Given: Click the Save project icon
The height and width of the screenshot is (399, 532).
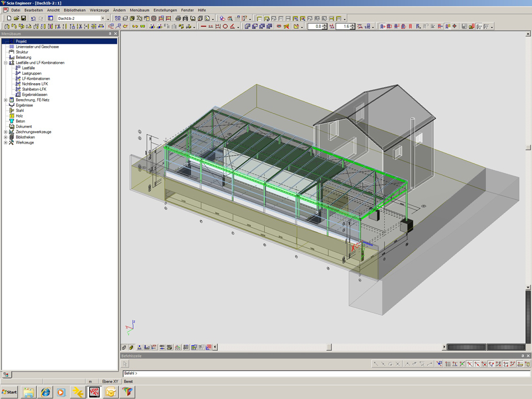Looking at the screenshot, I should pos(24,18).
